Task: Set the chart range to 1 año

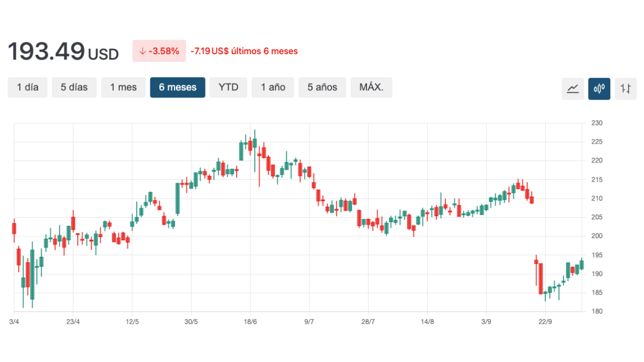Action: 273,87
